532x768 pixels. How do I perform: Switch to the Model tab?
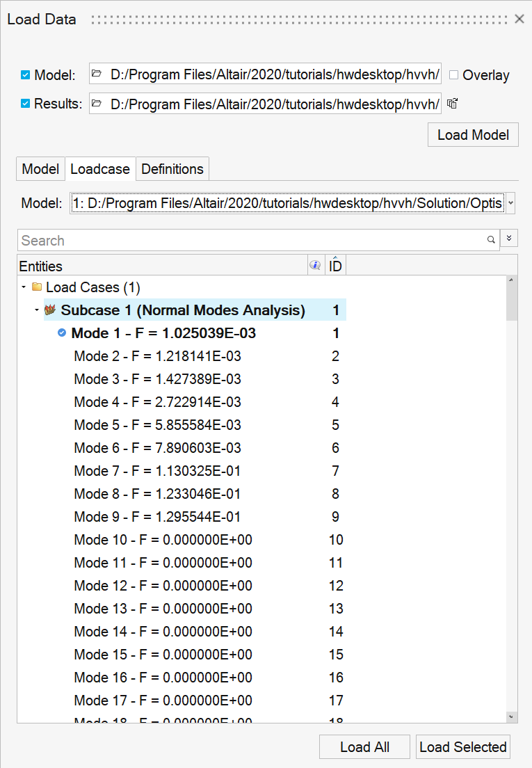pyautogui.click(x=40, y=169)
